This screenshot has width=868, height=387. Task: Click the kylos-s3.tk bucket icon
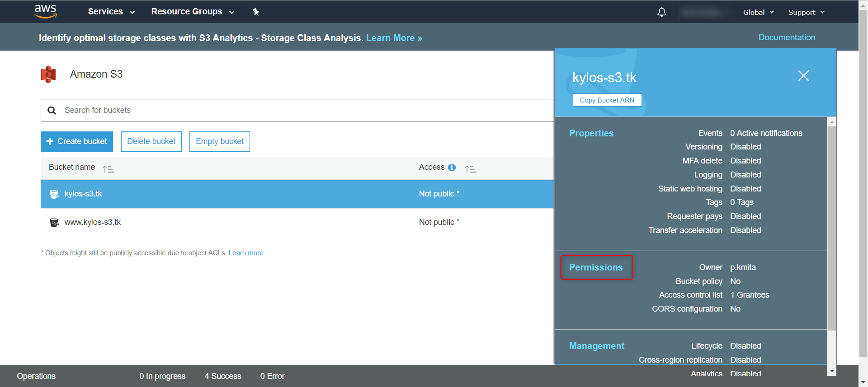54,194
